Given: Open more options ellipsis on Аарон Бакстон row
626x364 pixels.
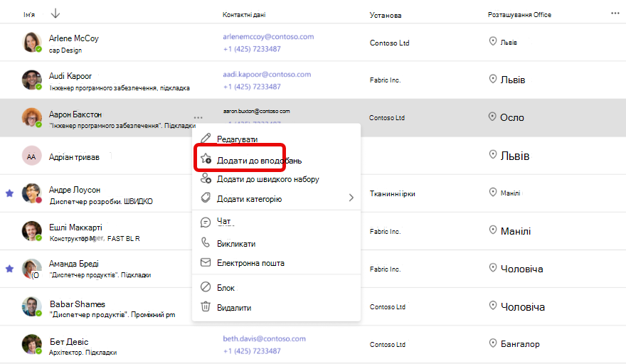Looking at the screenshot, I should tap(198, 118).
